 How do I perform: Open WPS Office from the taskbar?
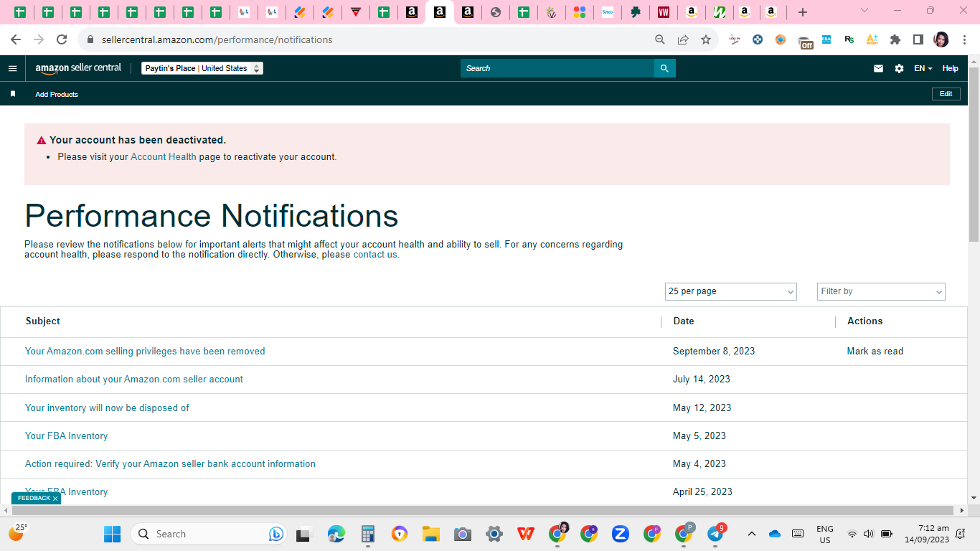526,534
